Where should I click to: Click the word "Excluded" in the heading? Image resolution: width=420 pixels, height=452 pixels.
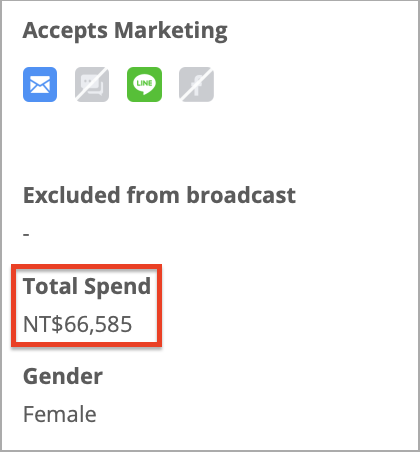tap(72, 195)
